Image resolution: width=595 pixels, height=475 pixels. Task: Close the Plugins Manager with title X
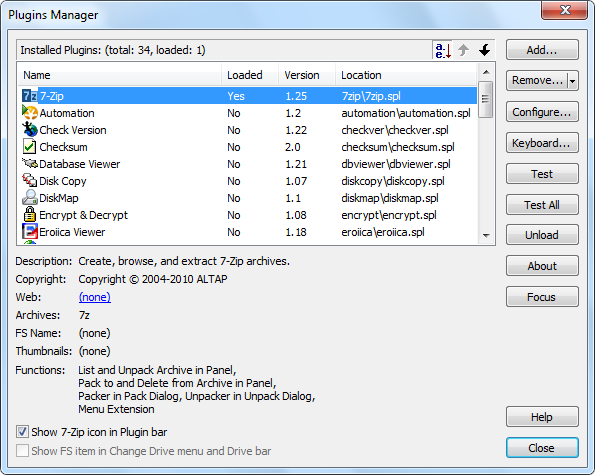click(x=565, y=10)
